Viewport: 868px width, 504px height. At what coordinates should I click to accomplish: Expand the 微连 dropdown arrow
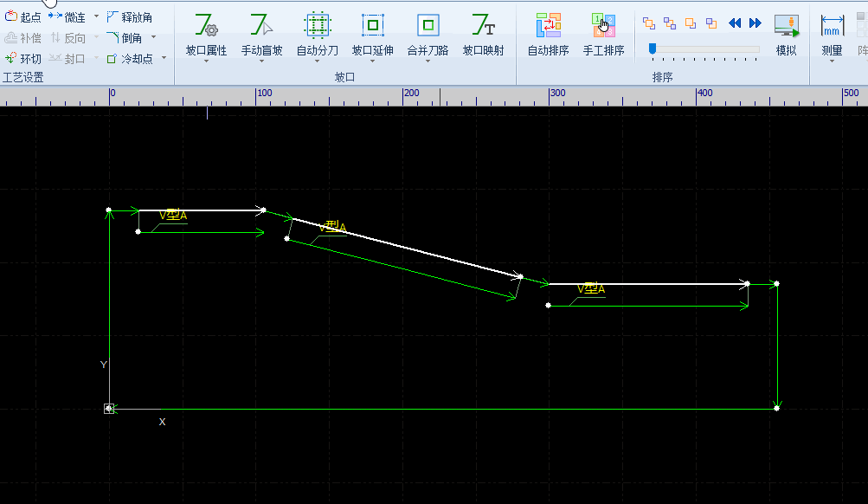96,17
